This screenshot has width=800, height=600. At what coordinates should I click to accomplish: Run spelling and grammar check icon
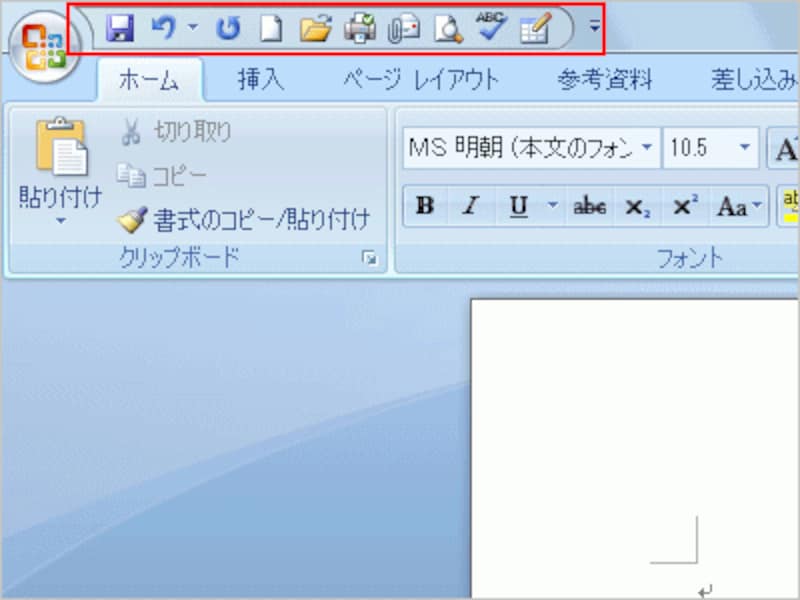pyautogui.click(x=491, y=27)
